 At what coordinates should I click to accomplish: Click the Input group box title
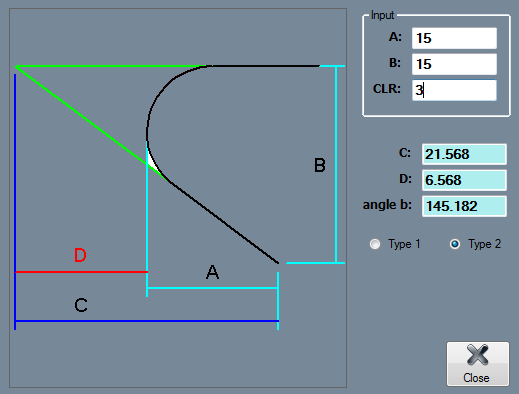pos(382,15)
